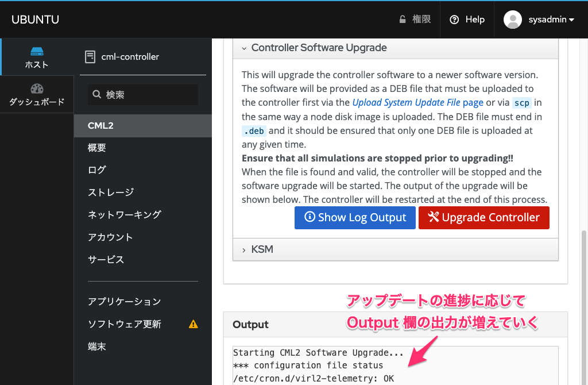Click the lock icon beside 権限
The height and width of the screenshot is (385, 588).
pyautogui.click(x=403, y=19)
